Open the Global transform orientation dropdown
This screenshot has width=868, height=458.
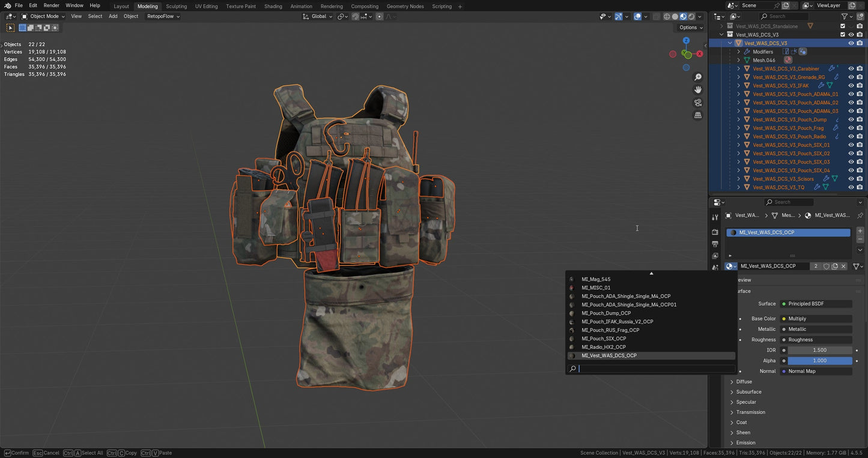[x=318, y=16]
